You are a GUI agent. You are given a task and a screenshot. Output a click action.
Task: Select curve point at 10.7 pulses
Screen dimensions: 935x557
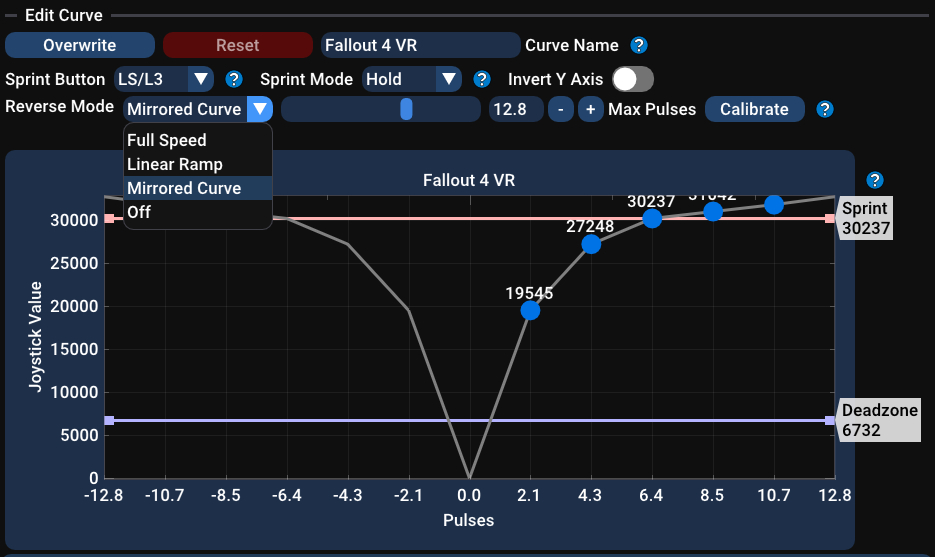[x=774, y=205]
